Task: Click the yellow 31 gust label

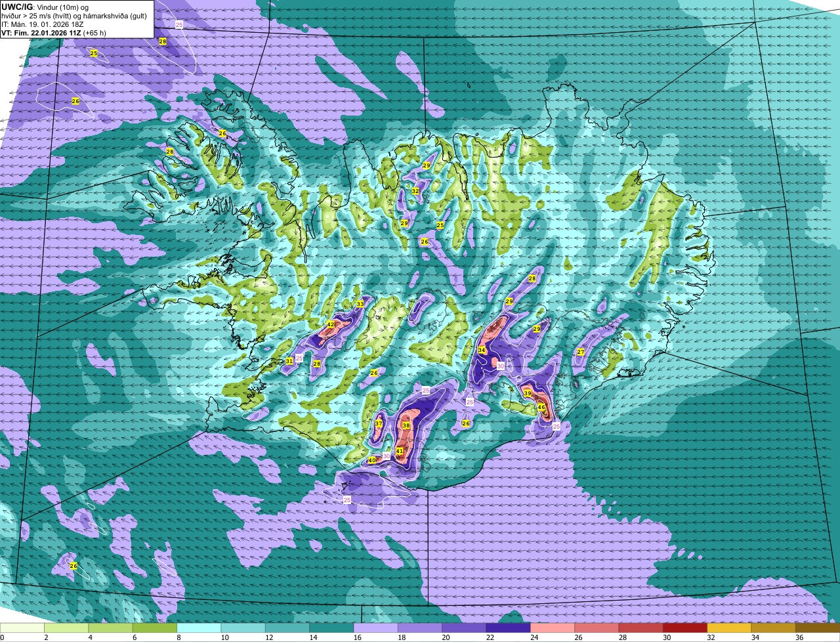Action: click(289, 361)
